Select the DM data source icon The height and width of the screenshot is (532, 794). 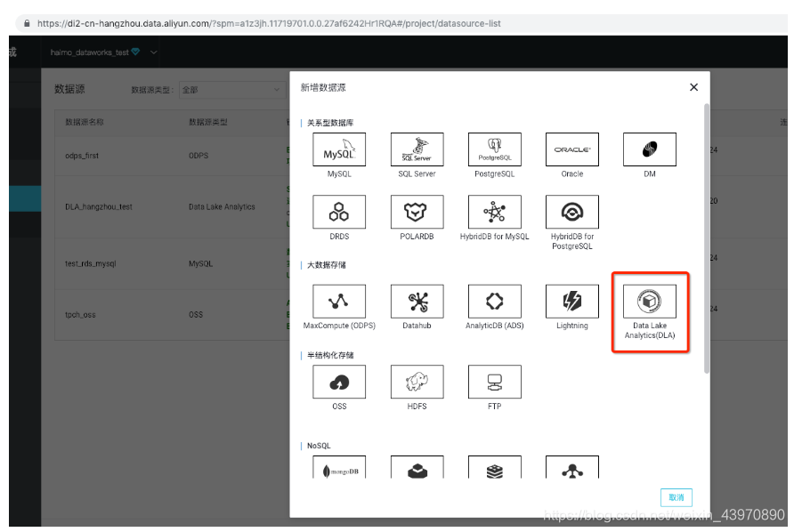pos(649,149)
